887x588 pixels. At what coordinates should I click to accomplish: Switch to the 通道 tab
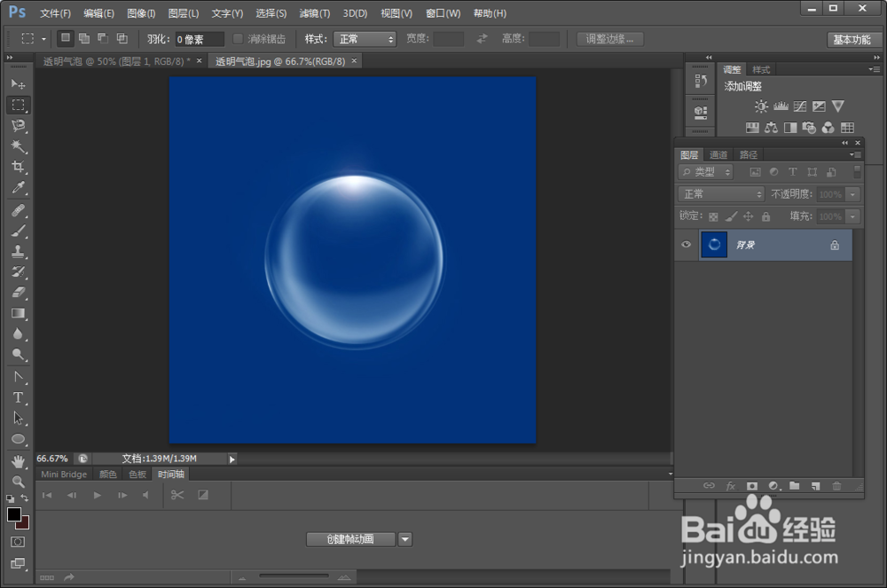[718, 154]
